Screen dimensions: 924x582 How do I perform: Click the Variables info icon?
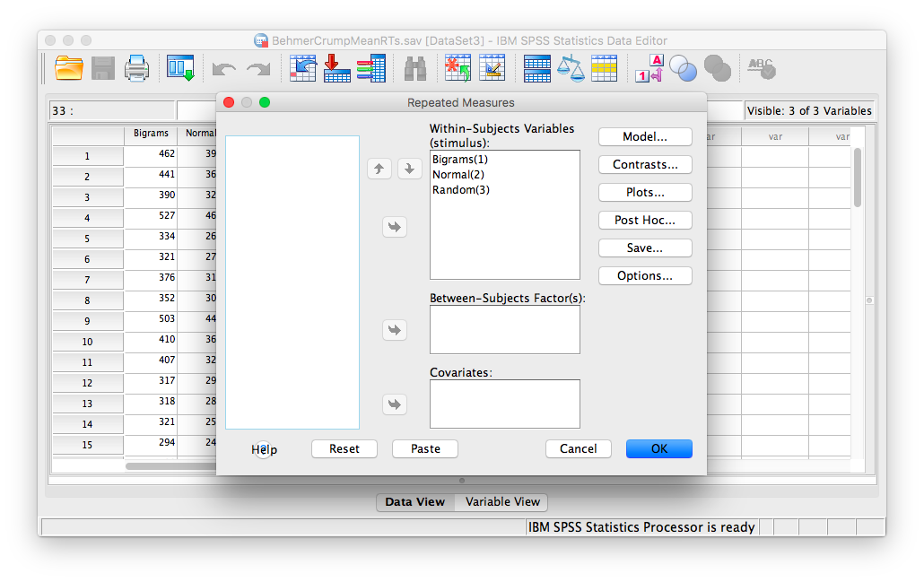(x=371, y=68)
